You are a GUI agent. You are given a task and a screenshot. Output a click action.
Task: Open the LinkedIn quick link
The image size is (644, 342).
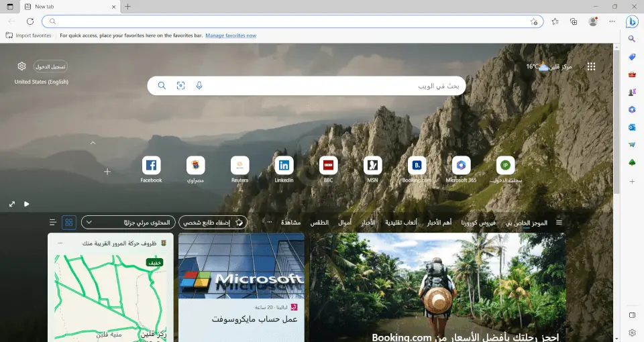point(284,170)
